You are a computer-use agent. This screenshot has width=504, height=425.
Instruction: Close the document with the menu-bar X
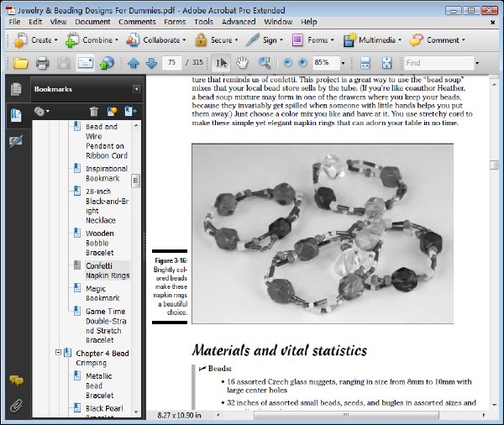[492, 22]
